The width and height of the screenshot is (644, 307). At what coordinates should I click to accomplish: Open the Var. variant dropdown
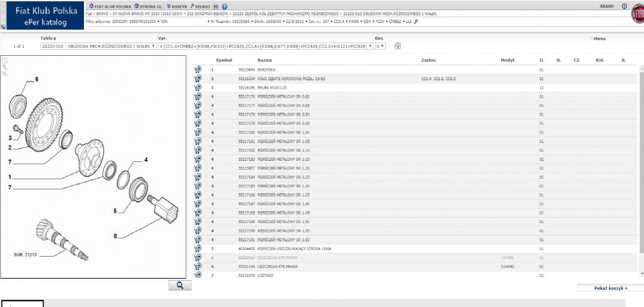(x=266, y=46)
